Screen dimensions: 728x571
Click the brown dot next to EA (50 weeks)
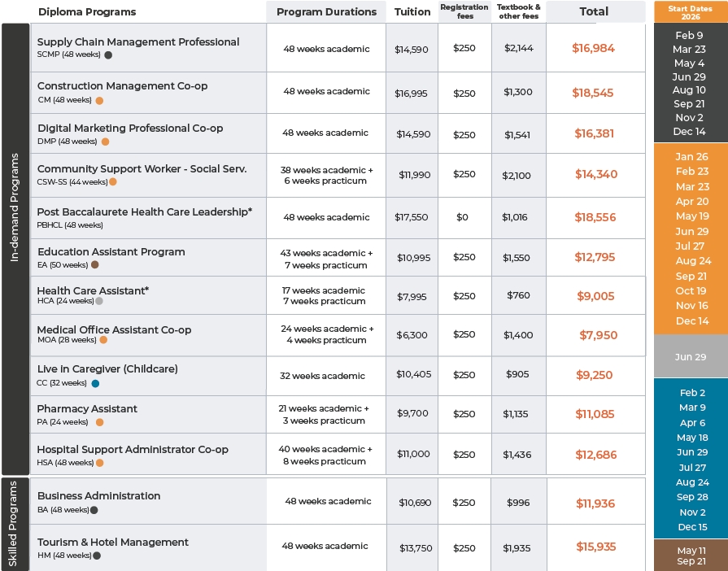[x=95, y=264]
